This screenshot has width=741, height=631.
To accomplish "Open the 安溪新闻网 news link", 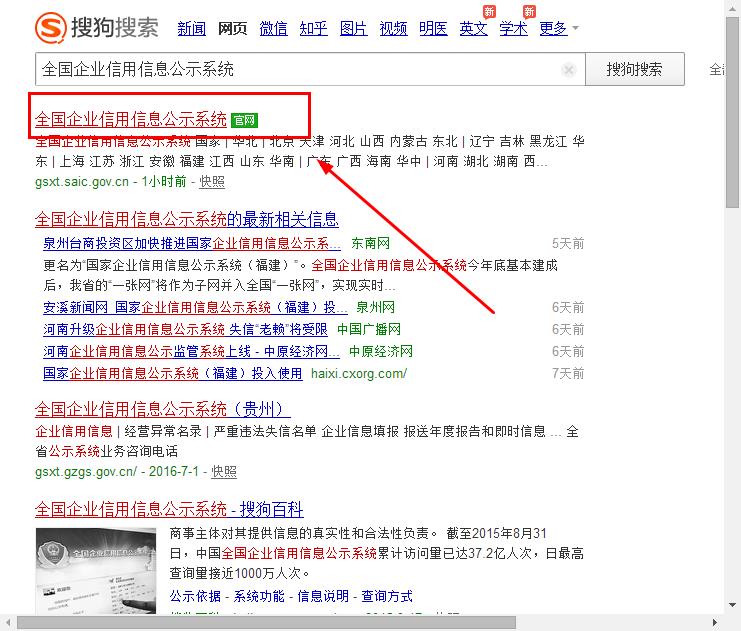I will 195,308.
